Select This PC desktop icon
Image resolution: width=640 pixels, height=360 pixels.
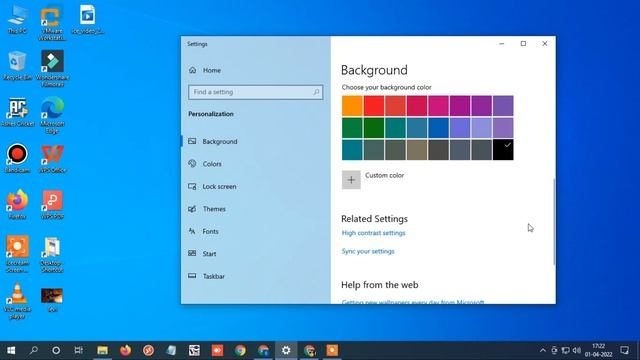click(x=17, y=20)
